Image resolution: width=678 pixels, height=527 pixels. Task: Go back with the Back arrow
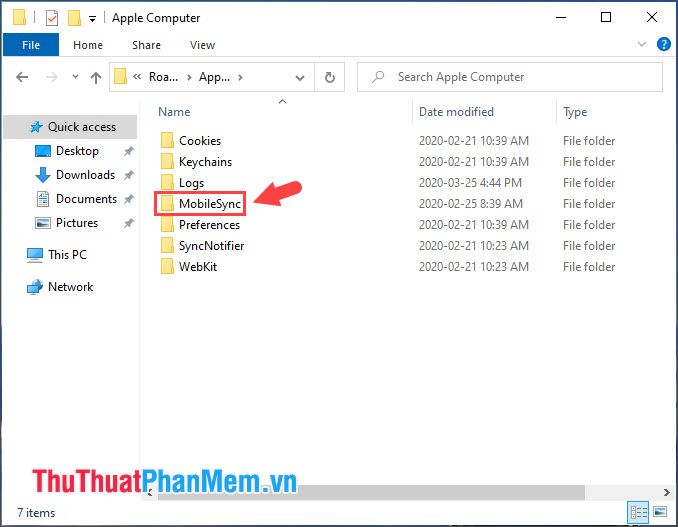tap(22, 77)
